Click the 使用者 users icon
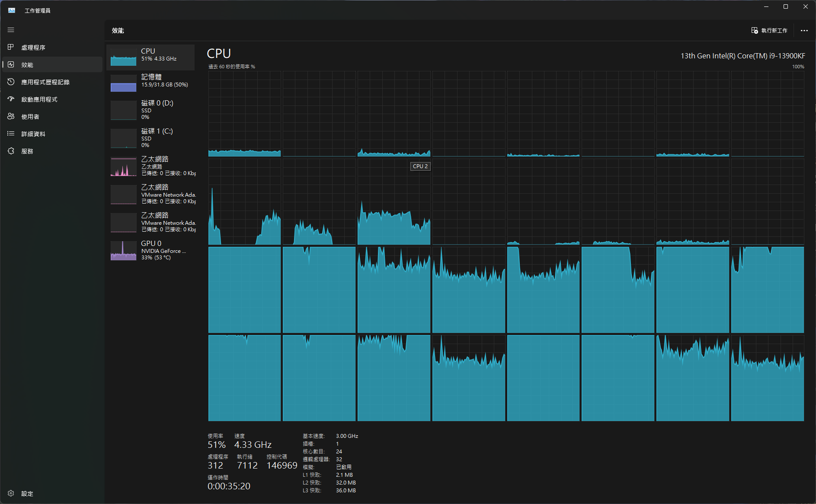The width and height of the screenshot is (816, 504). click(11, 116)
